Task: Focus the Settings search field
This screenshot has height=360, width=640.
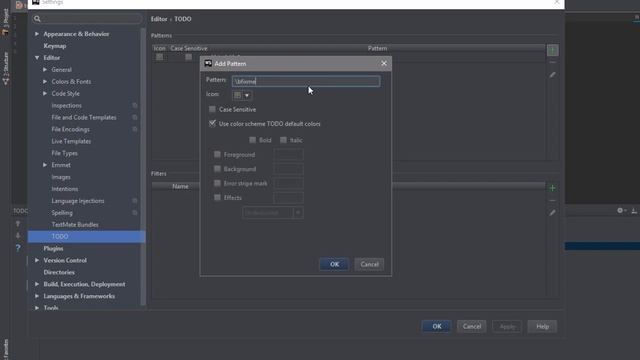Action: [x=87, y=19]
